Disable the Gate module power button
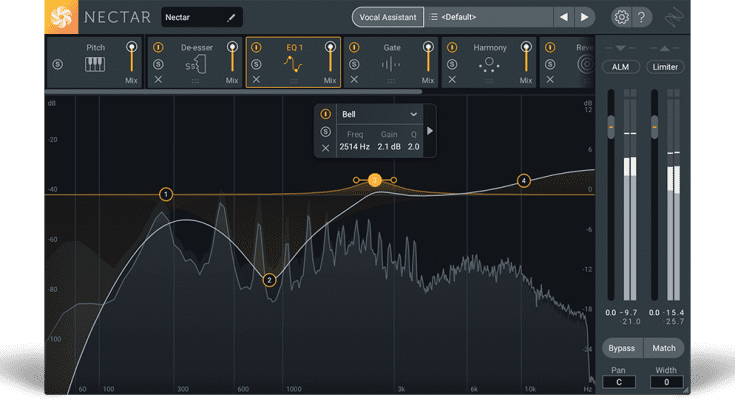 354,47
